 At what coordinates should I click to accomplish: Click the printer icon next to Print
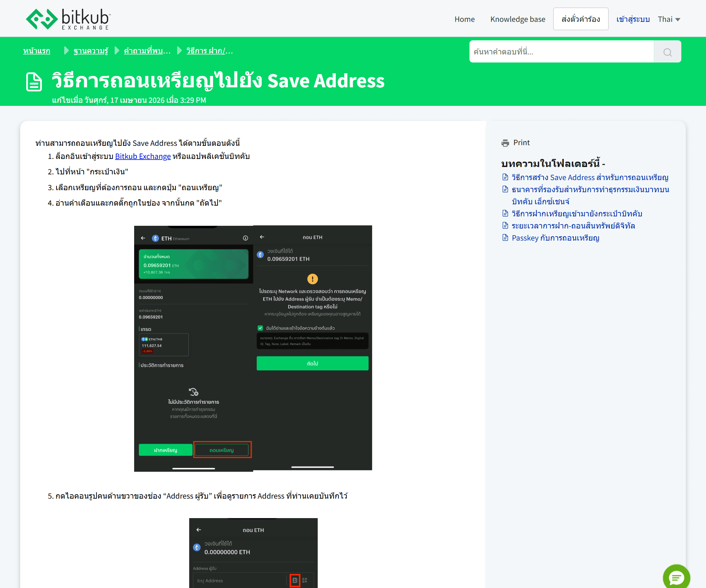tap(505, 143)
